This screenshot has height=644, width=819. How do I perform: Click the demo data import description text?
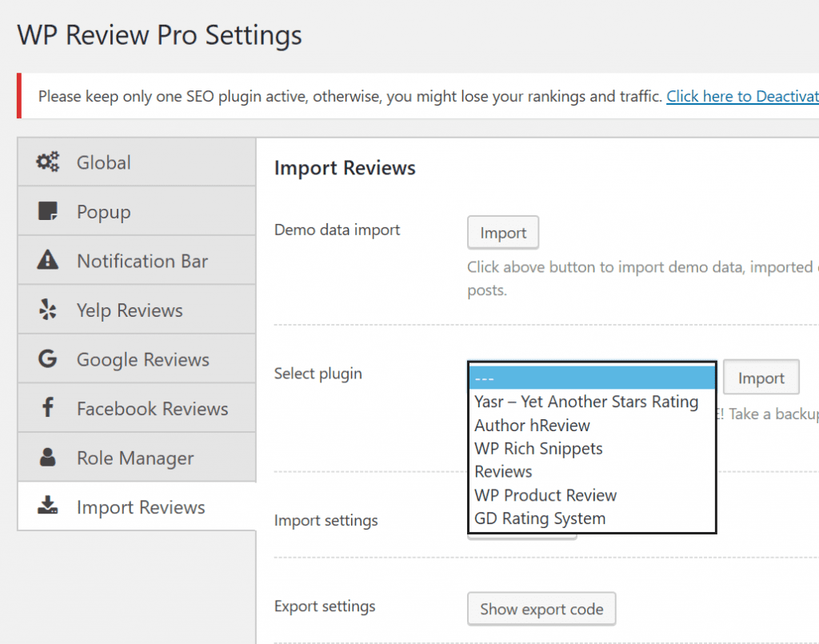click(x=643, y=278)
